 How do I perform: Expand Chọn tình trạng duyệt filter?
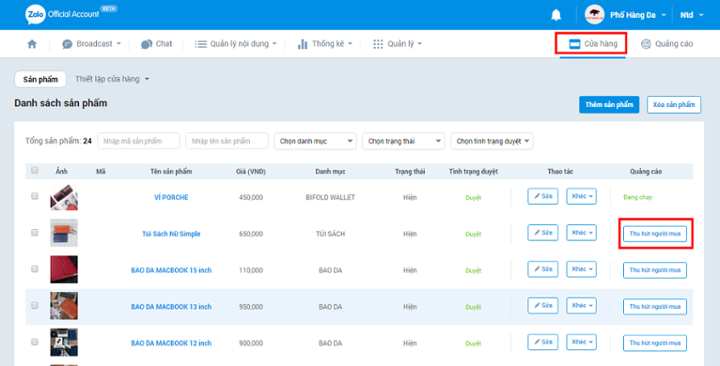[492, 141]
